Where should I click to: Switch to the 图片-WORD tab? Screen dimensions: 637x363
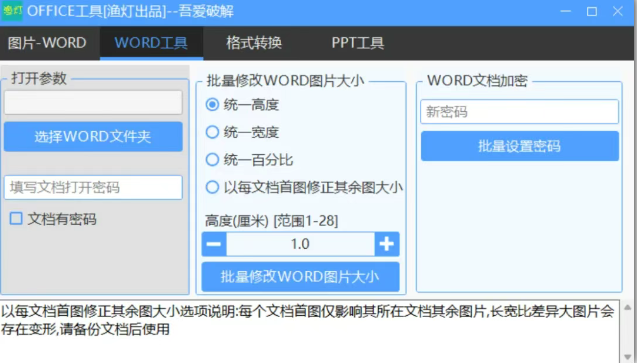click(47, 43)
